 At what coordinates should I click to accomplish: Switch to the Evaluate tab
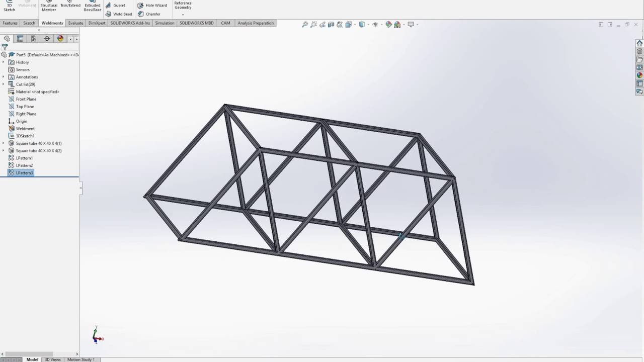pos(75,23)
